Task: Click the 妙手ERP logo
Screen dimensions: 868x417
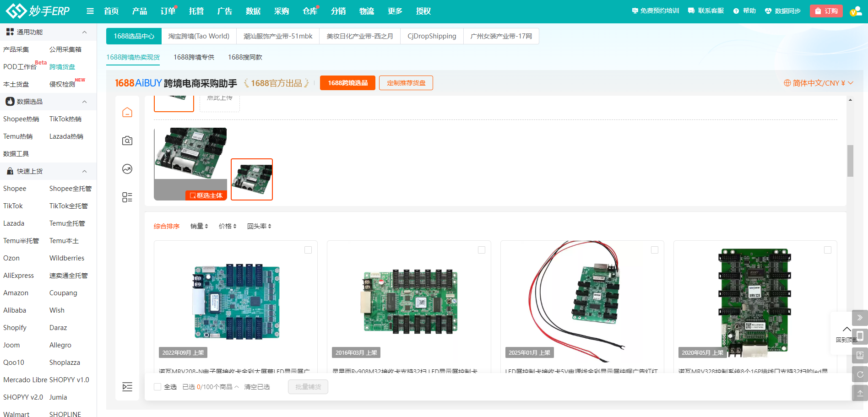Action: pos(38,11)
